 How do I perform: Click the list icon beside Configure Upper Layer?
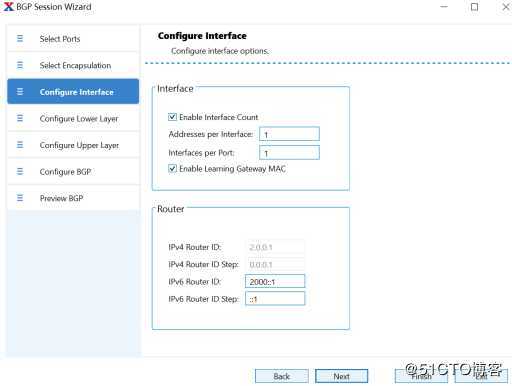coord(20,145)
